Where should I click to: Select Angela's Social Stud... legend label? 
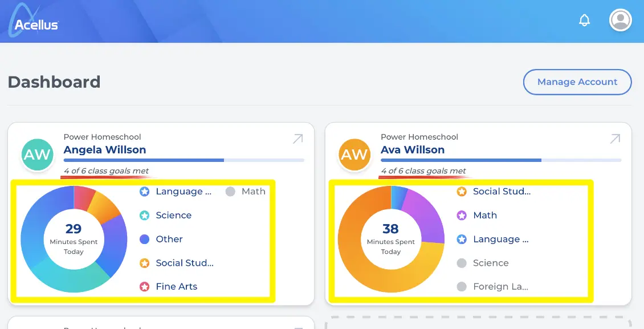point(185,263)
